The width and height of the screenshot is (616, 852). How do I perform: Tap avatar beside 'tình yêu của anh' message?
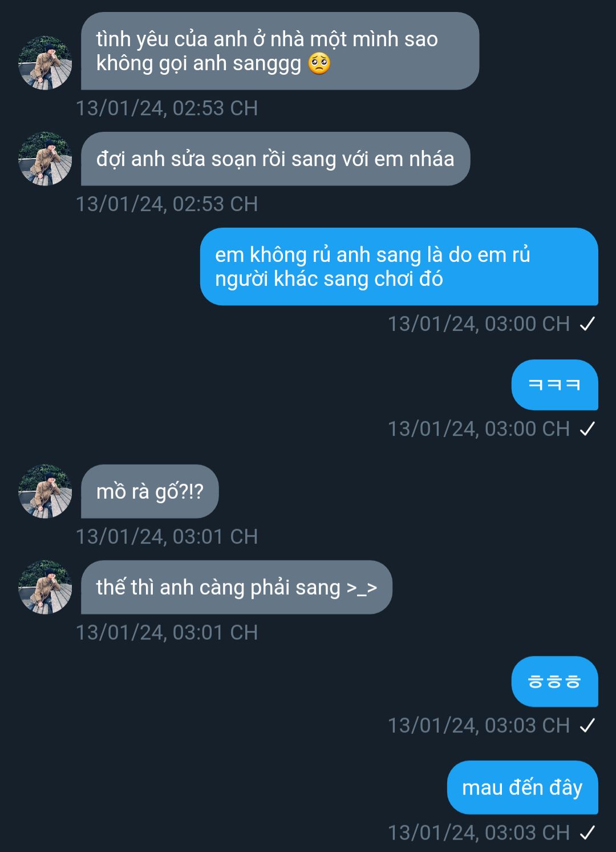(45, 63)
